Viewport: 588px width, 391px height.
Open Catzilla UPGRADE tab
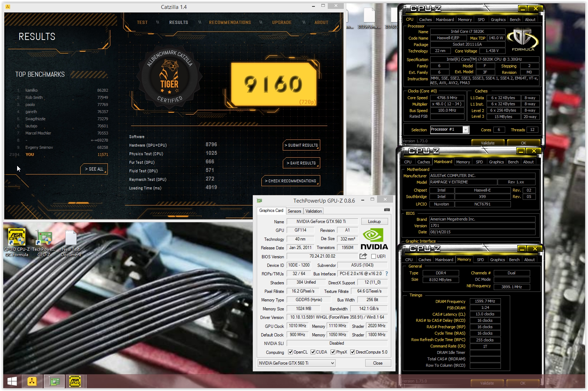coord(282,22)
